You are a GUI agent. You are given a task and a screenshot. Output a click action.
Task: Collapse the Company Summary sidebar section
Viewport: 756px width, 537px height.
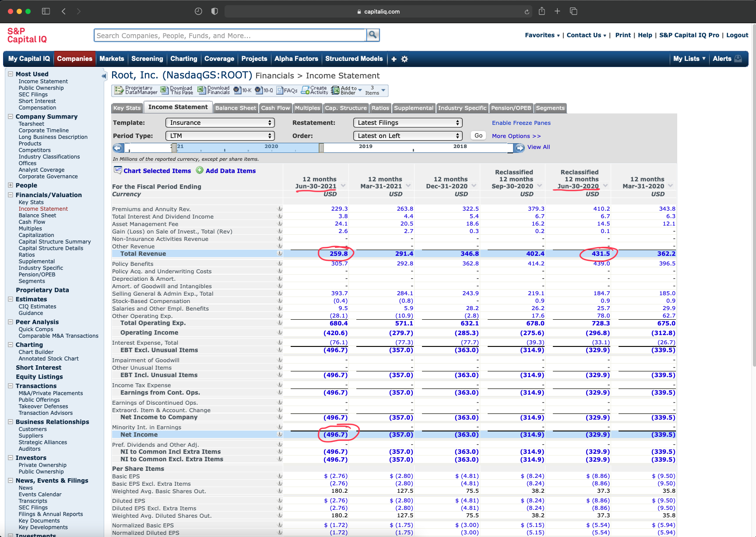pos(10,117)
